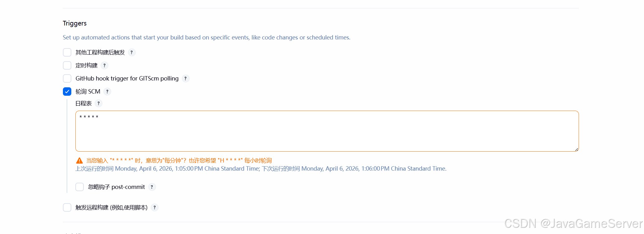644x234 pixels.
Task: Enable the 其他工程构建后触发 checkbox
Action: [x=67, y=52]
